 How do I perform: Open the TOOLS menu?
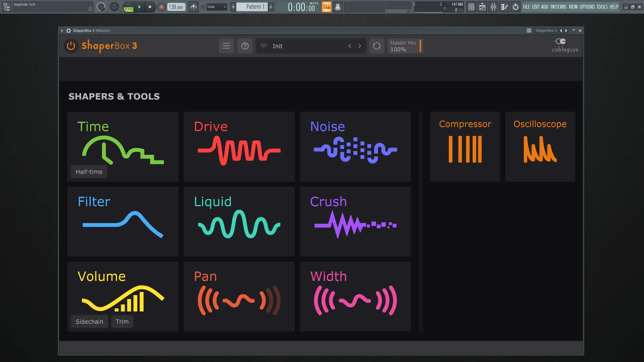click(x=602, y=7)
